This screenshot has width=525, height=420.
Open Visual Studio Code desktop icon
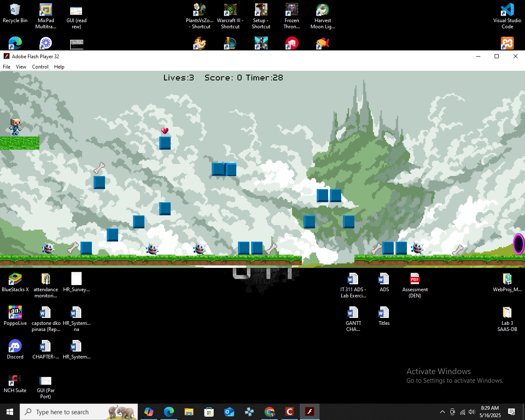507,16
